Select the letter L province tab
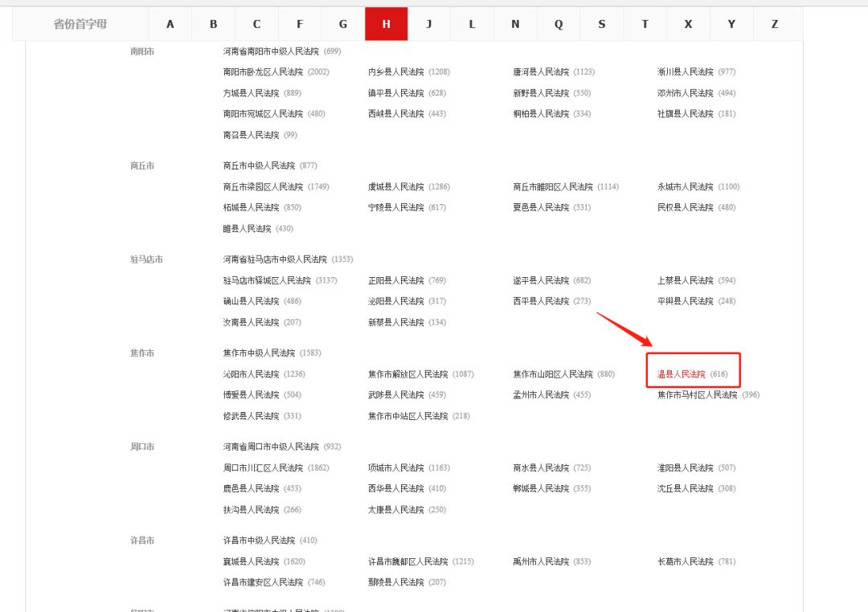The width and height of the screenshot is (868, 612). click(473, 24)
